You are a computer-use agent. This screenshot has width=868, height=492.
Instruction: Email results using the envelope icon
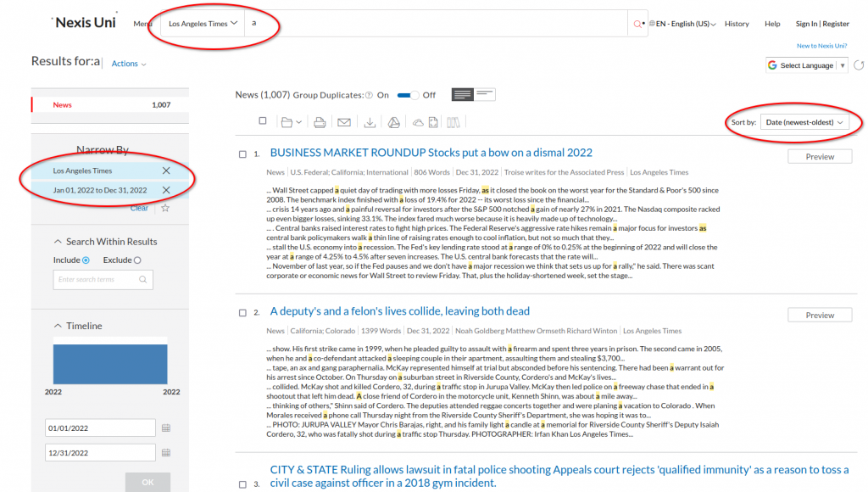(344, 122)
